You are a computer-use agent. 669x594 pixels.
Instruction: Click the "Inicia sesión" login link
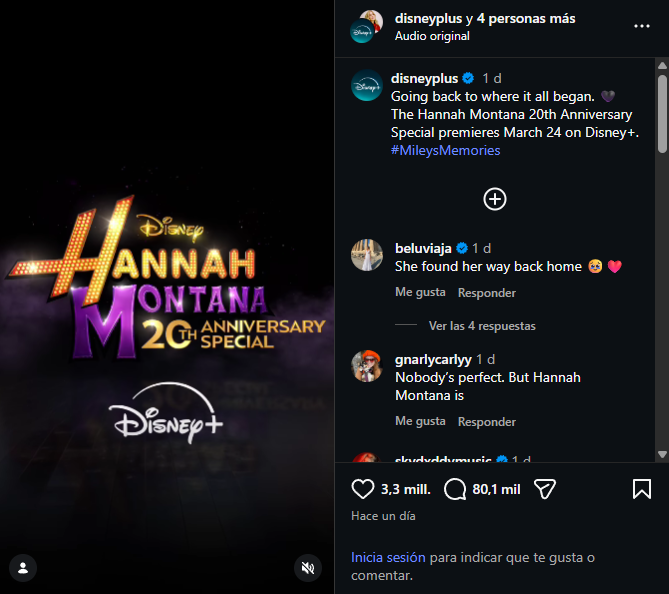tap(388, 557)
